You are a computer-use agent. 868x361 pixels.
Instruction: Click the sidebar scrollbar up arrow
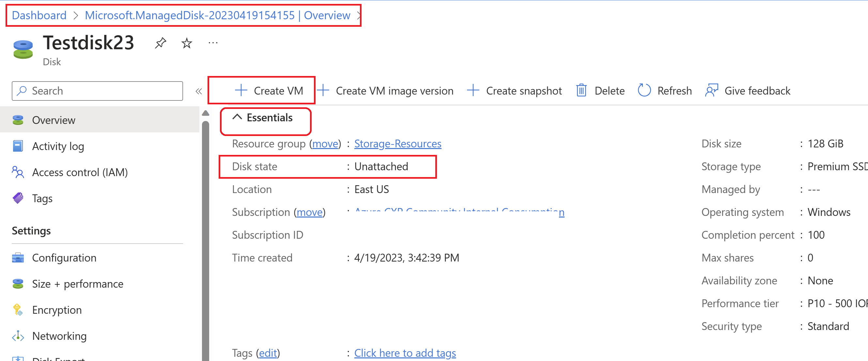206,113
